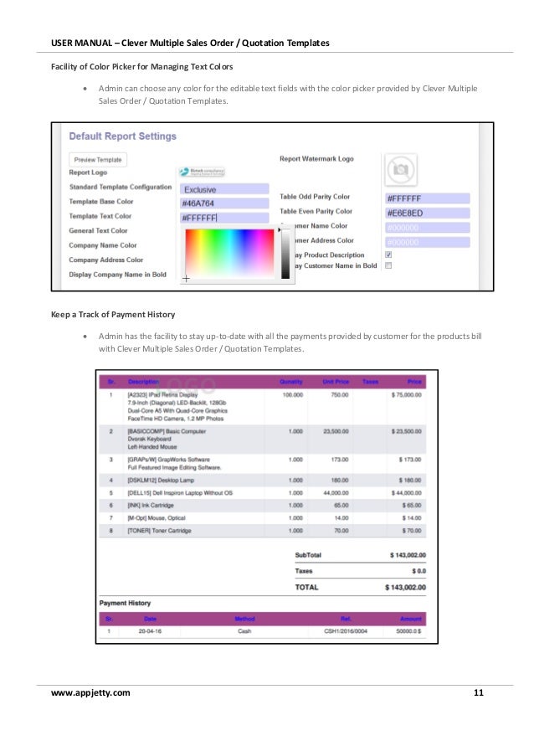Click the Toner Cartridge row

tap(263, 530)
